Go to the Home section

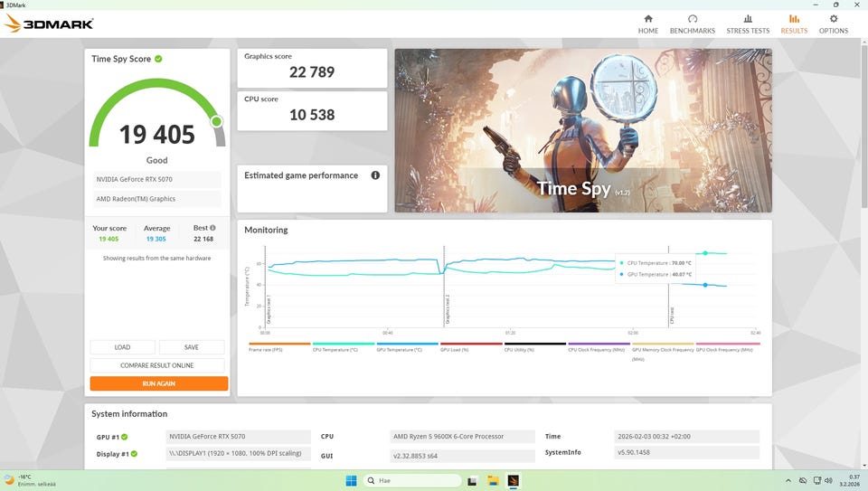click(x=647, y=24)
